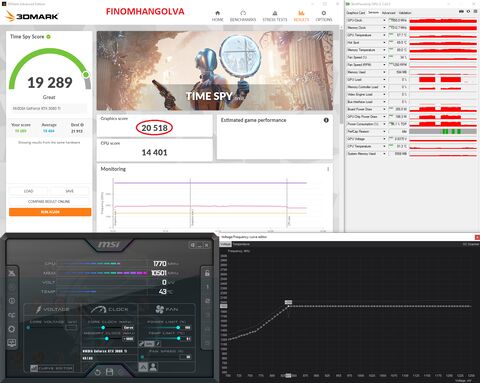
Task: Switch to Sensors tab in GPU-Z
Action: 373,13
